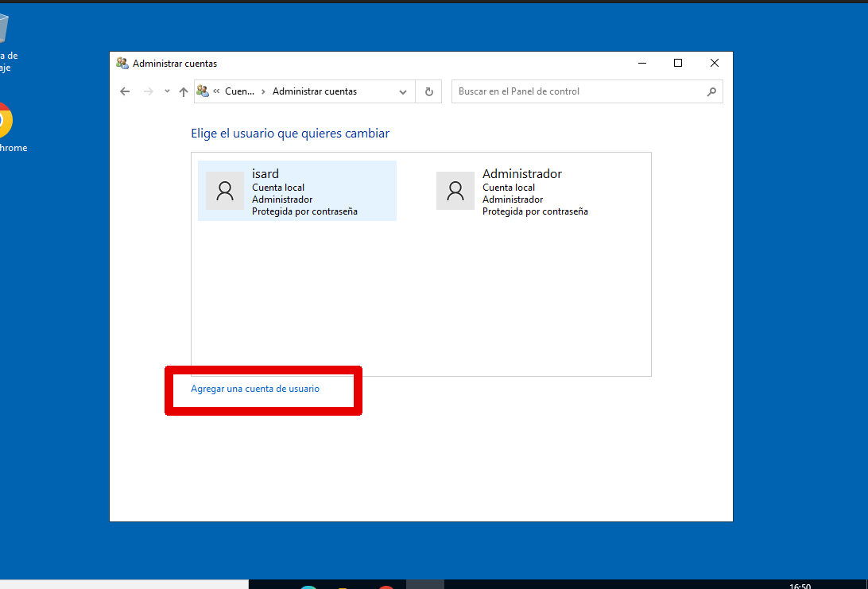Viewport: 868px width, 589px height.
Task: Select the 'Cuen...' breadcrumb segment
Action: (239, 91)
